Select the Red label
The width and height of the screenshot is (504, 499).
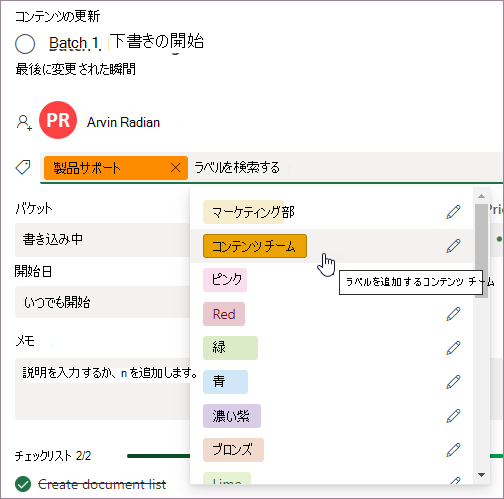coord(224,314)
